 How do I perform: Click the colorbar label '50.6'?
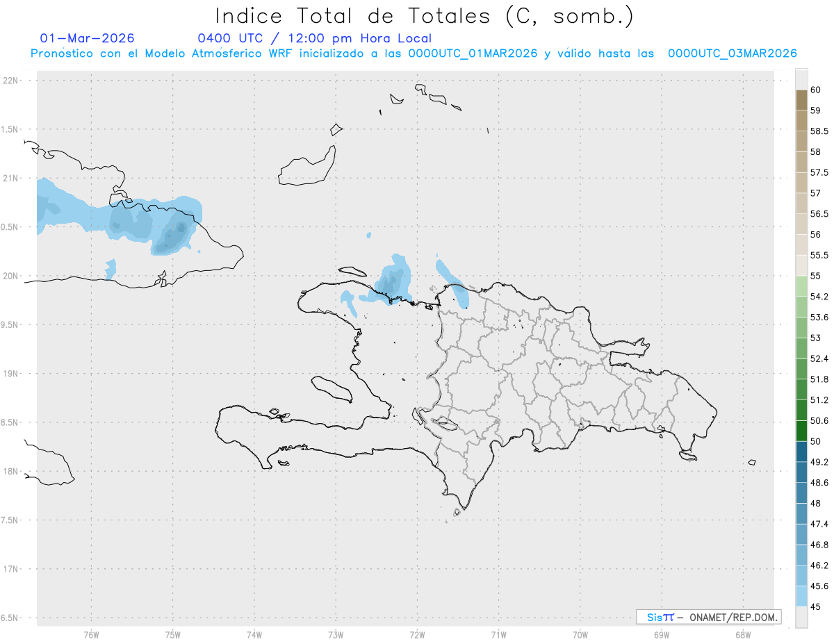819,420
